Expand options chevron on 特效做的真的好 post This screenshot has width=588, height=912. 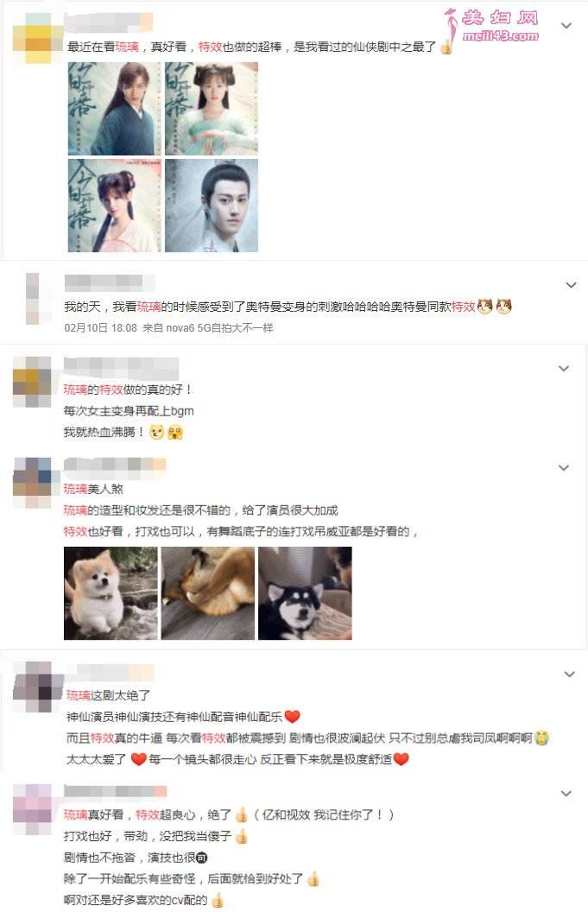564,368
